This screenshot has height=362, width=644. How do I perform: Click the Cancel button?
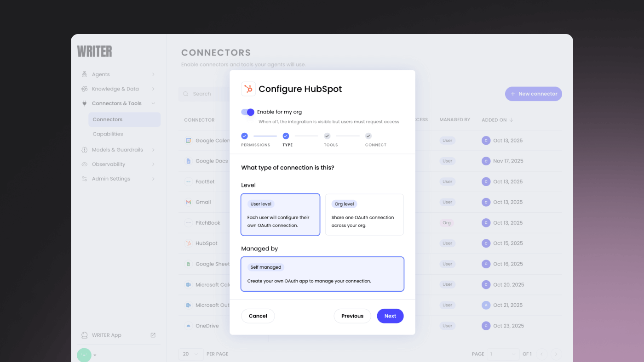(258, 316)
